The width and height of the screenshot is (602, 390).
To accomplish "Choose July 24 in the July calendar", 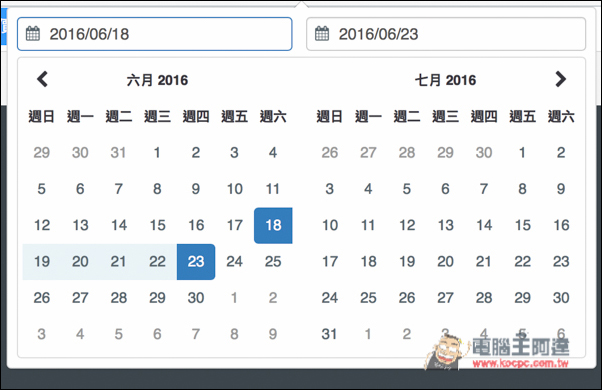I will pos(329,298).
